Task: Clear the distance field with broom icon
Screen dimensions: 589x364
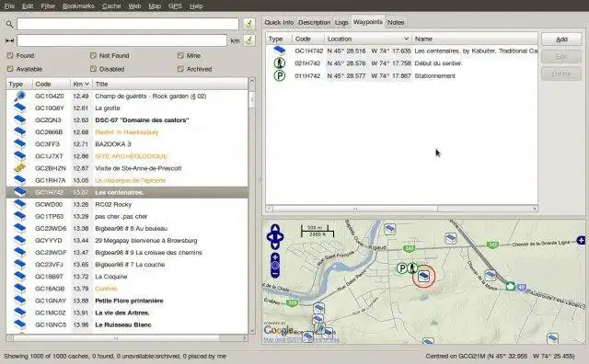Action: (248, 40)
